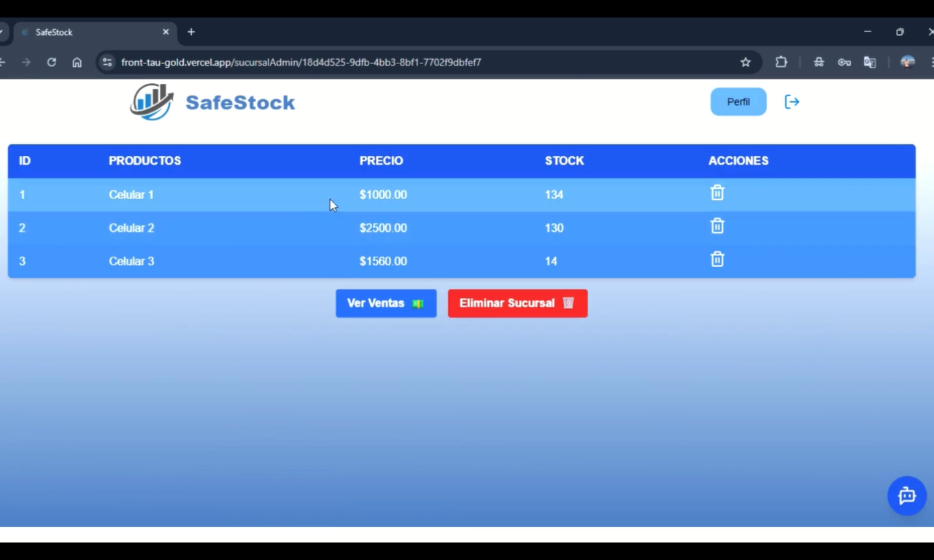Viewport: 934px width, 560px height.
Task: Click the logout arrow icon beside Perfil
Action: (x=792, y=102)
